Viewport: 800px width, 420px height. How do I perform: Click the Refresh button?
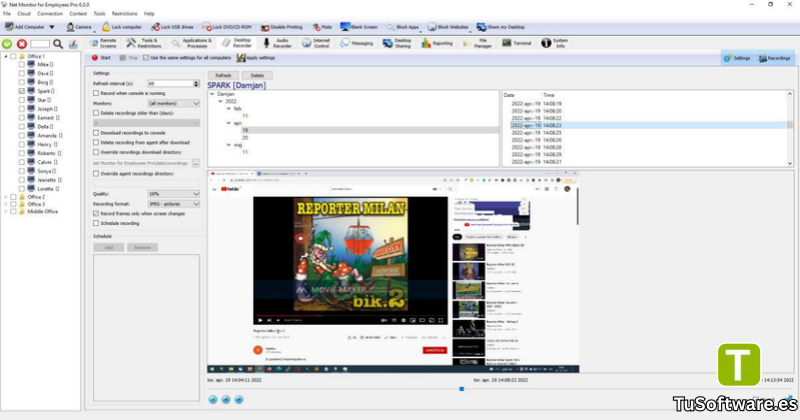pos(223,76)
